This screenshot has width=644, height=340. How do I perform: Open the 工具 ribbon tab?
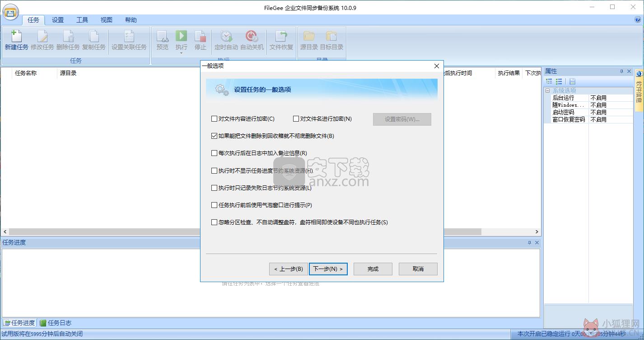pos(82,20)
